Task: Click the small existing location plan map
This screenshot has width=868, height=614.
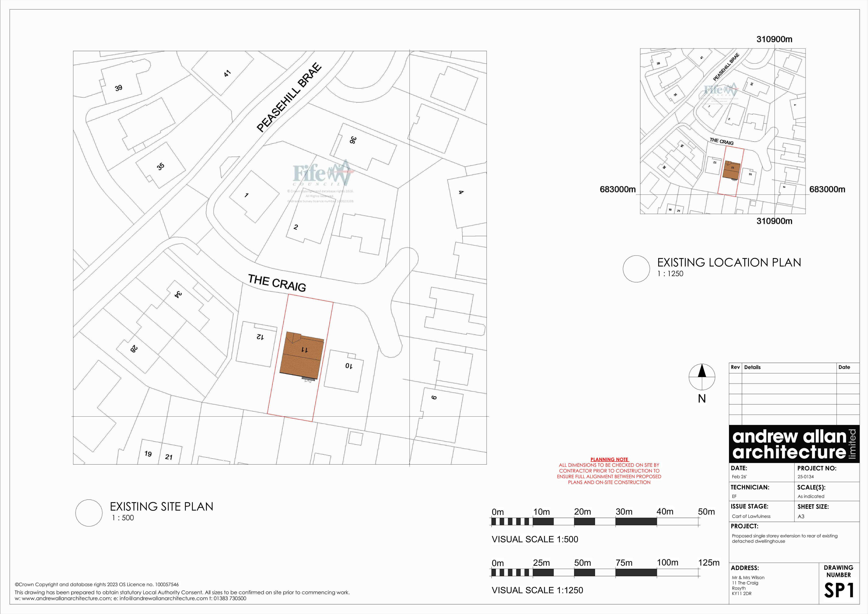Action: (722, 131)
